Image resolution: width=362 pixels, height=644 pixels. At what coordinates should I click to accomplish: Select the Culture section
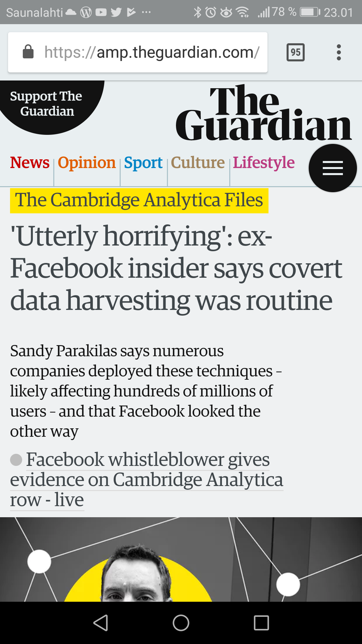pyautogui.click(x=198, y=163)
